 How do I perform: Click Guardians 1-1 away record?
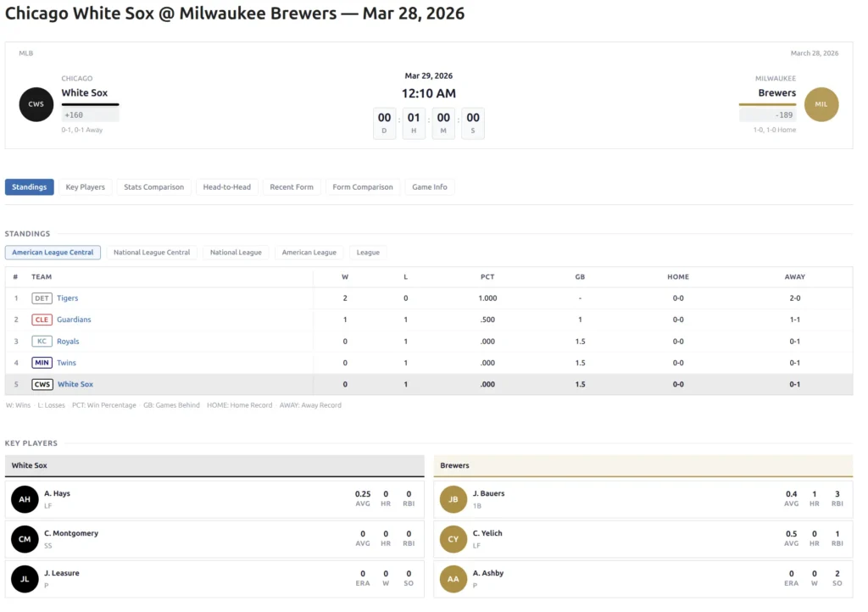coord(795,320)
